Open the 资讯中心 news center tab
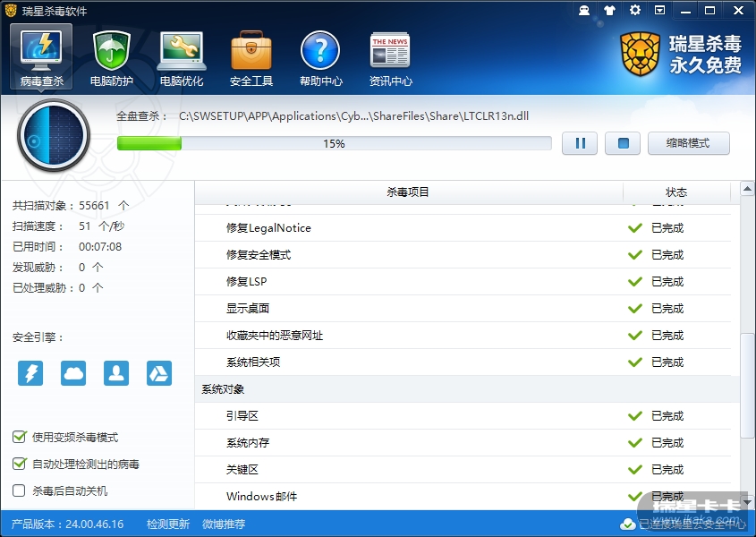The image size is (756, 537). click(391, 58)
